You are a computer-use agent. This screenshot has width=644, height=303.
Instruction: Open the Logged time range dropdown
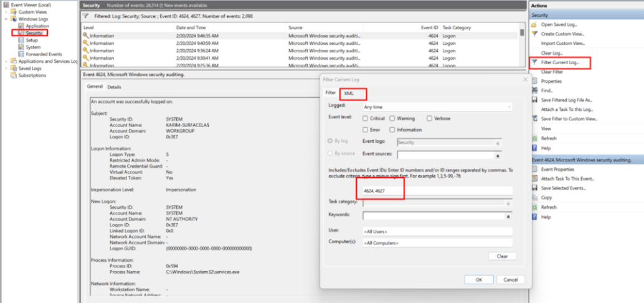click(508, 107)
